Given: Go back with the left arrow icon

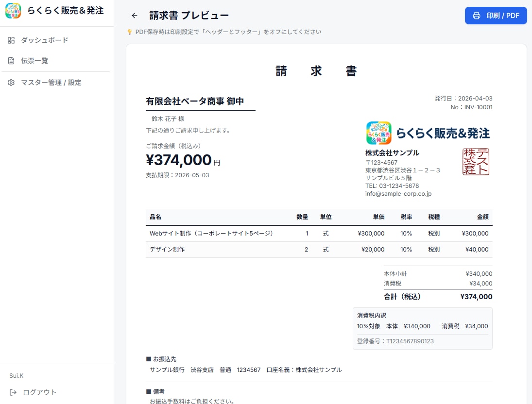Looking at the screenshot, I should click(x=135, y=15).
